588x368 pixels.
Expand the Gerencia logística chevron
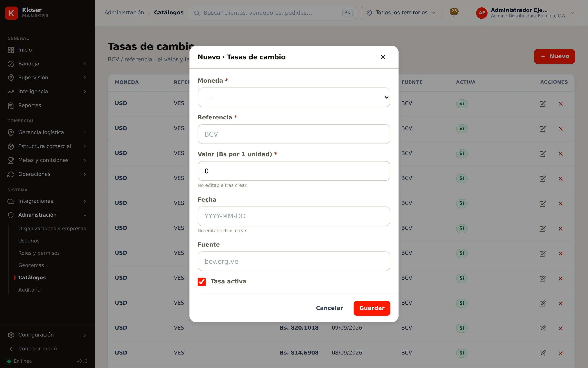pos(85,133)
